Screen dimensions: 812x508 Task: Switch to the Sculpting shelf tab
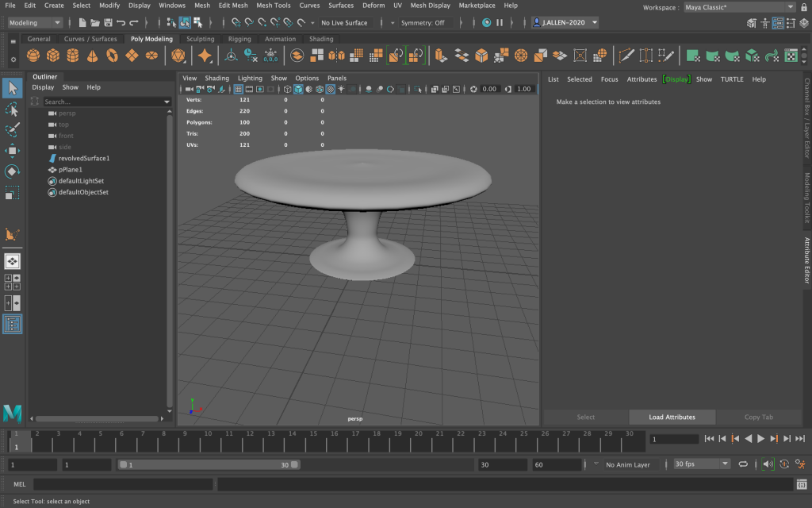(200, 39)
